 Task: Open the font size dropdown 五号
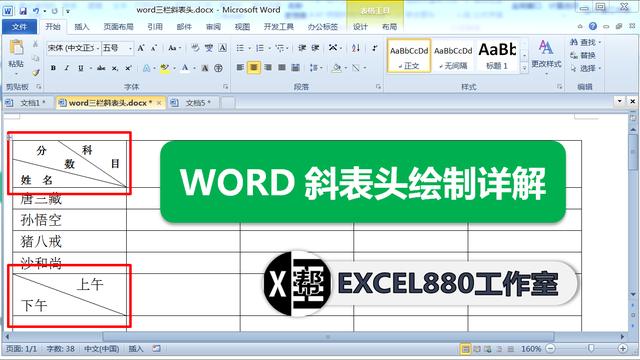pyautogui.click(x=117, y=48)
